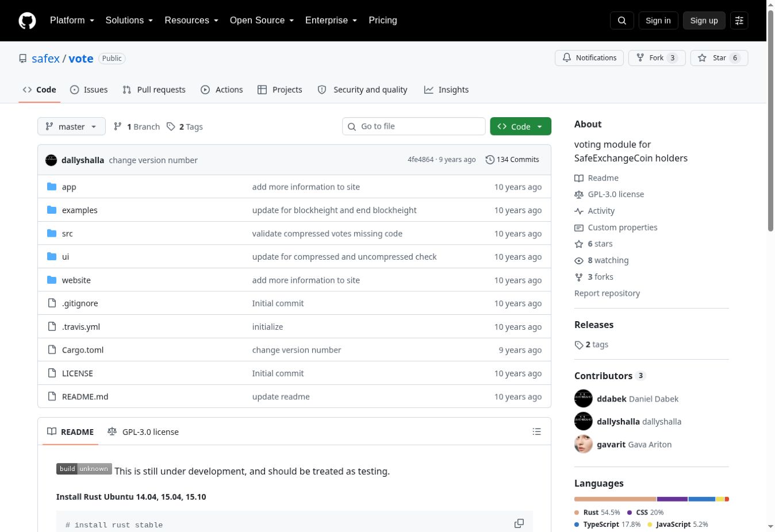Click the page vertical scrollbar thumb
Screen dimensions: 775x532
770,121
